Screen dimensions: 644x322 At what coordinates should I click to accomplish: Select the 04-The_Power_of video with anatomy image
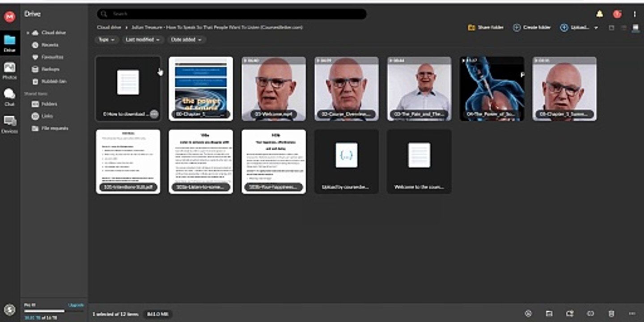tap(492, 89)
